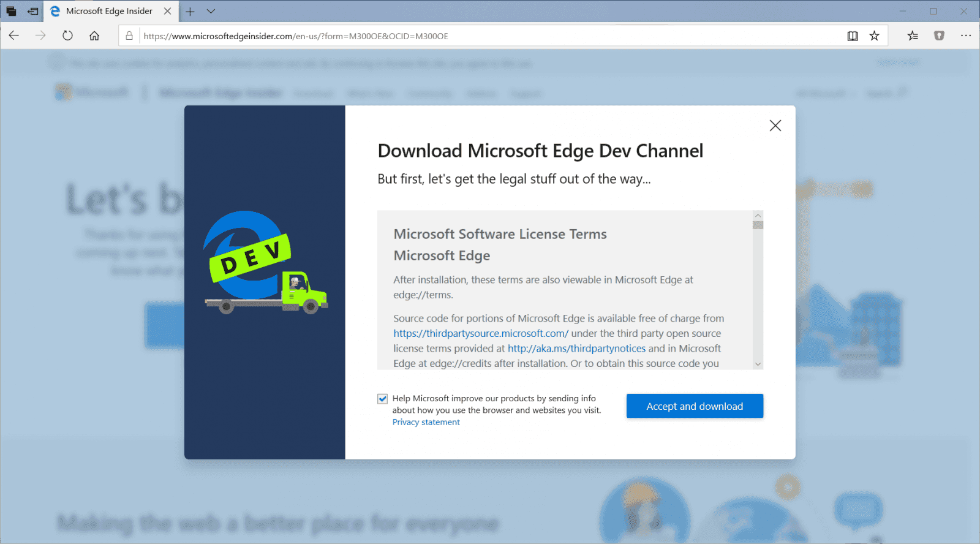Click Accept and download button
The width and height of the screenshot is (980, 544).
[x=695, y=406]
